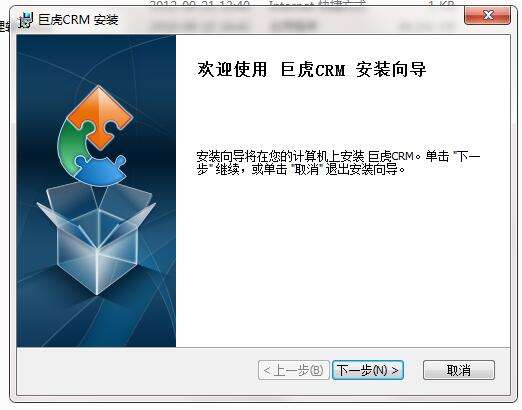
Task: Click the 巨虎CRM 安装 title bar text
Action: point(78,20)
